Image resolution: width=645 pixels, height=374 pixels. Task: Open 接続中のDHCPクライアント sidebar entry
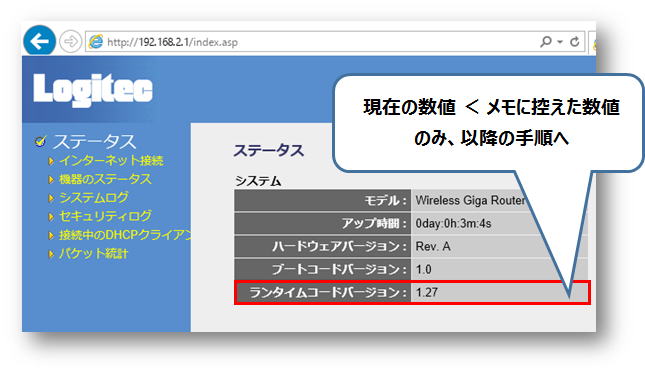point(125,235)
